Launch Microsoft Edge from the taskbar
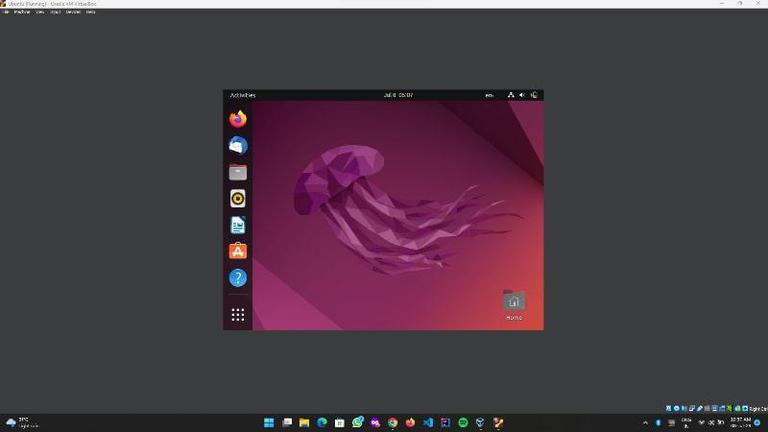 322,422
